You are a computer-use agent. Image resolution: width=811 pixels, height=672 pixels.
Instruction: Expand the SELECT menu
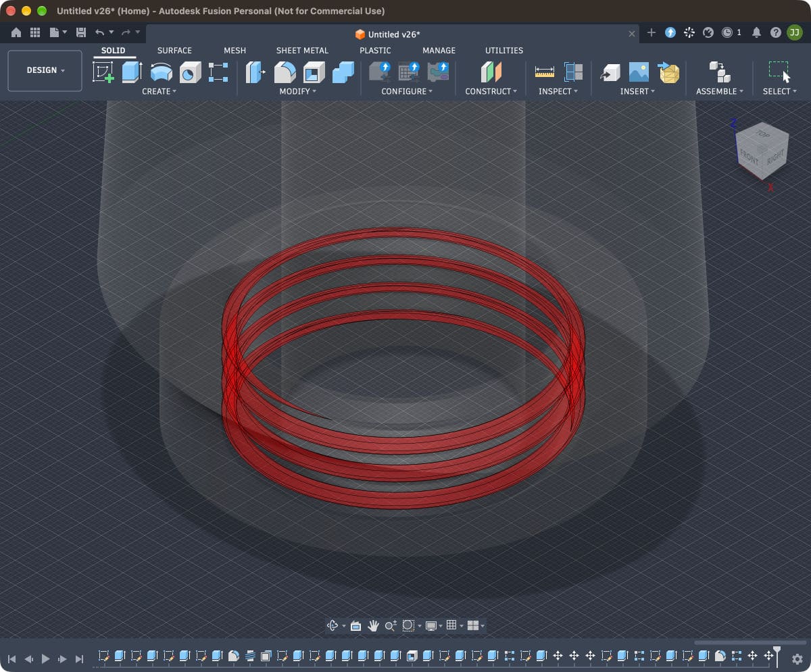coord(780,91)
